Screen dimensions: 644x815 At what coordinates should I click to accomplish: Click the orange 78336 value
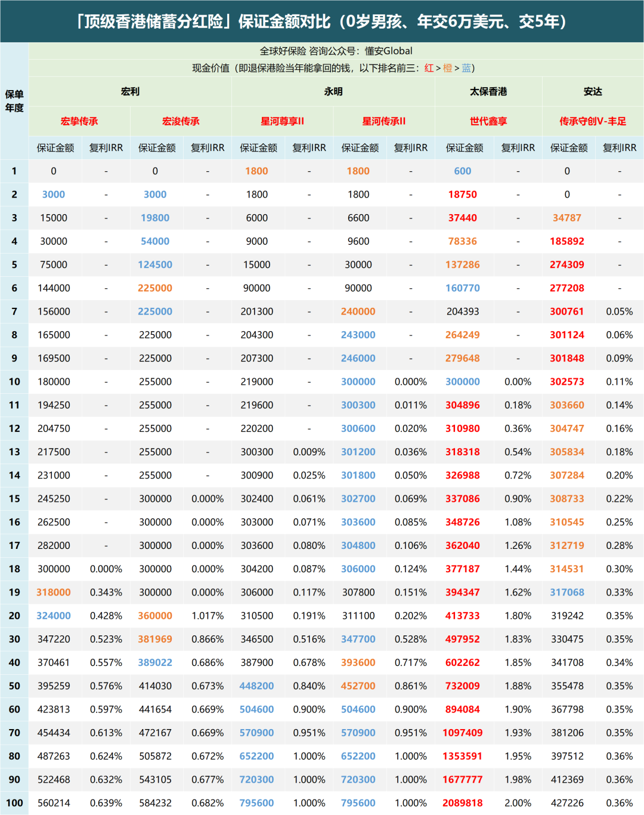(463, 241)
